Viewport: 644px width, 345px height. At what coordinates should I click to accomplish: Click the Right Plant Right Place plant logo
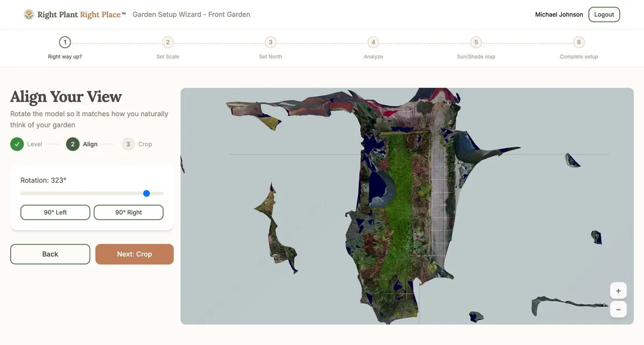pyautogui.click(x=28, y=14)
